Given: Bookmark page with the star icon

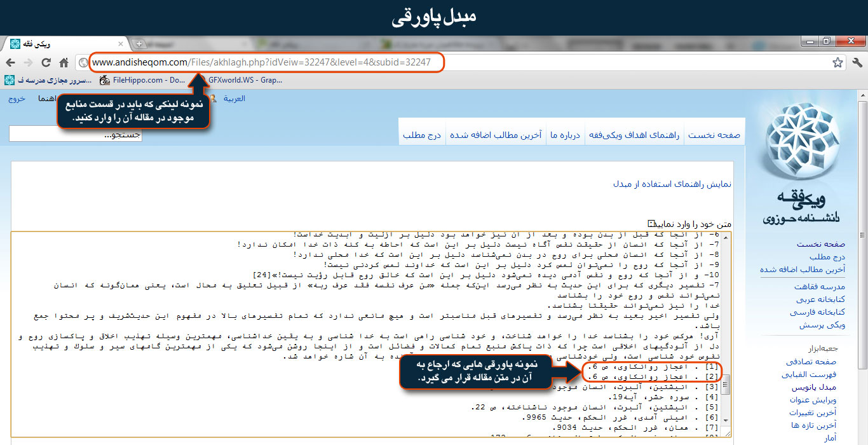Looking at the screenshot, I should [x=837, y=62].
